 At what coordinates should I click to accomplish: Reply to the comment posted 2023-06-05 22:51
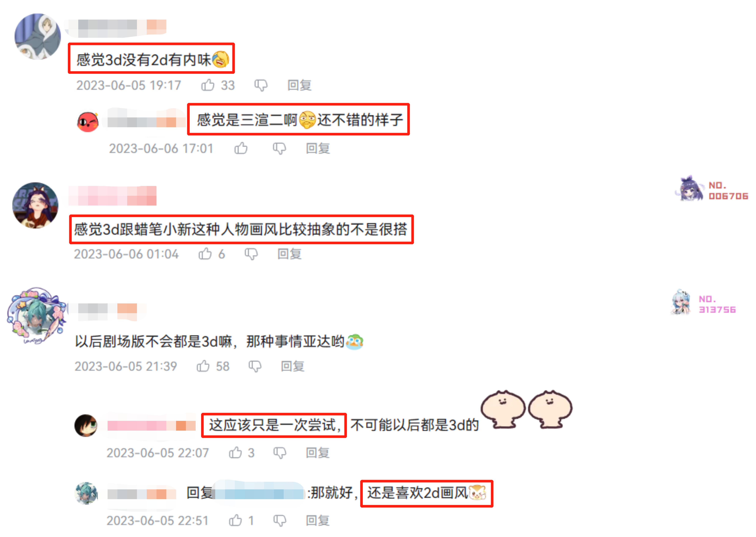[x=318, y=520]
